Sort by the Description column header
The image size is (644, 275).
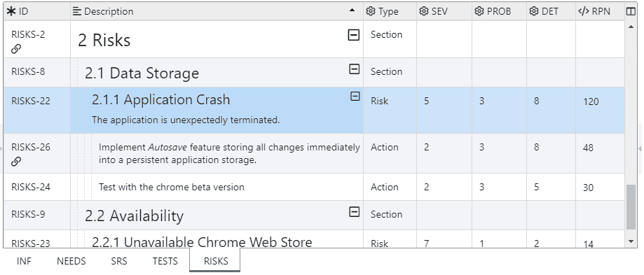click(x=217, y=11)
